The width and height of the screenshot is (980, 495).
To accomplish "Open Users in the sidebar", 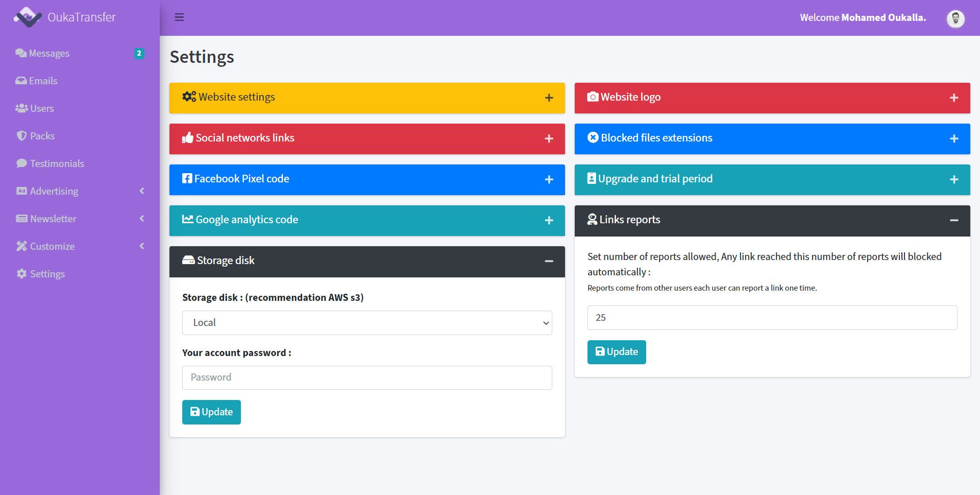I will tap(80, 108).
